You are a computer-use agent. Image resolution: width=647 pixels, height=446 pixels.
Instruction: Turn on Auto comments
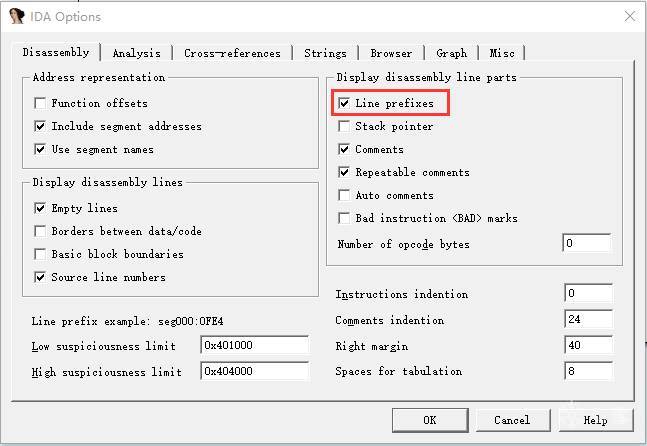[344, 196]
